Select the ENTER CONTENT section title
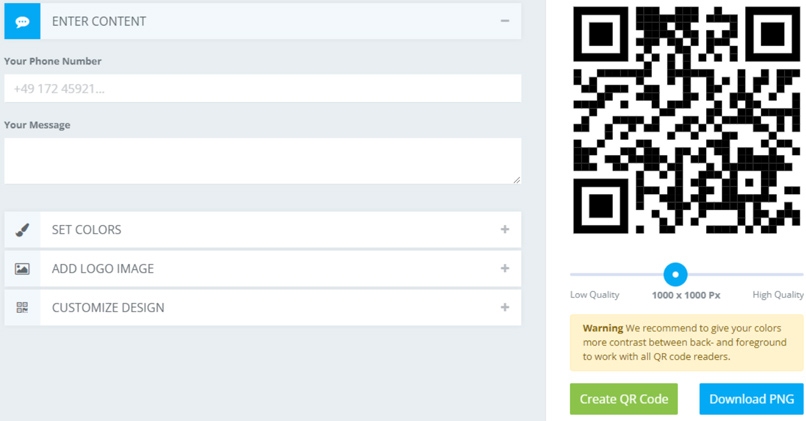806x421 pixels. [99, 22]
